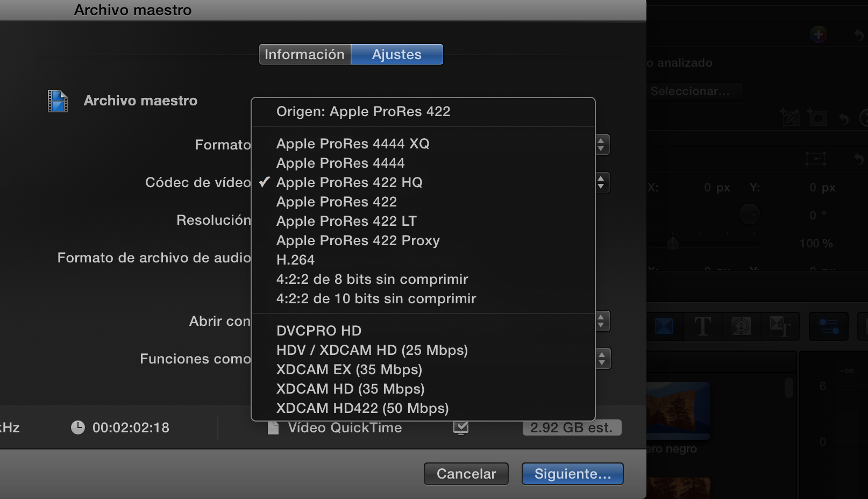Open the Inspector sliders icon
868x499 pixels.
(x=828, y=326)
